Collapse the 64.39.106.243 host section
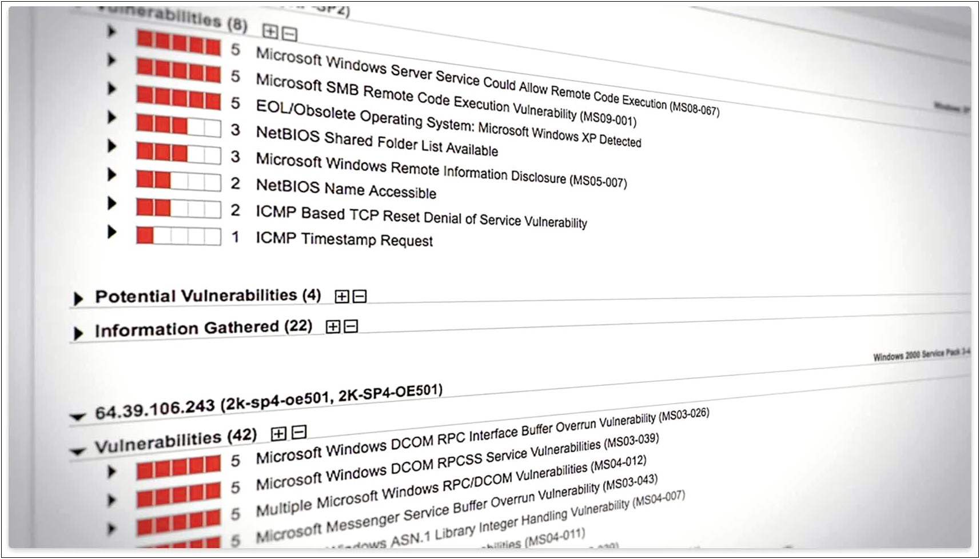The image size is (980, 559). [77, 417]
